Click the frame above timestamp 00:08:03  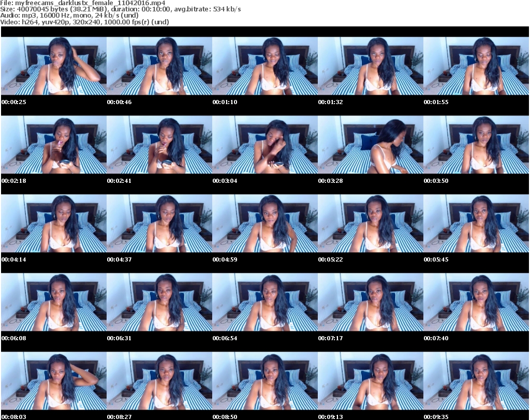coord(53,381)
